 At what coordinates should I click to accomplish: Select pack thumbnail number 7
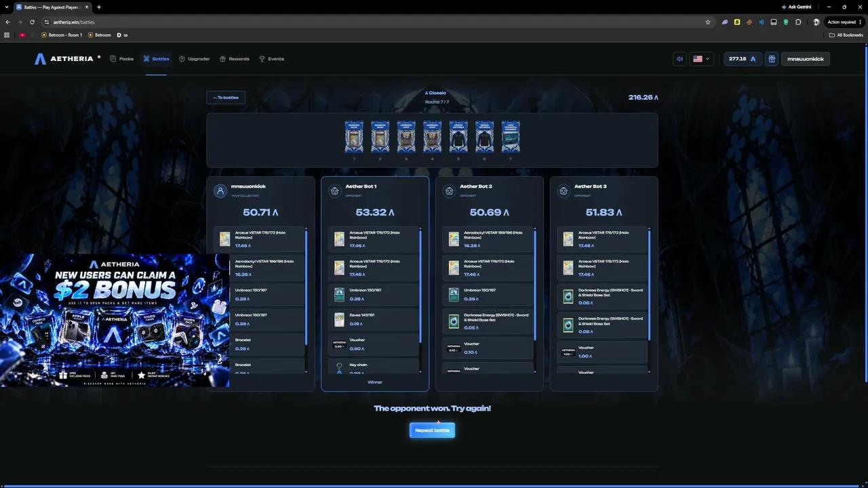click(x=511, y=137)
